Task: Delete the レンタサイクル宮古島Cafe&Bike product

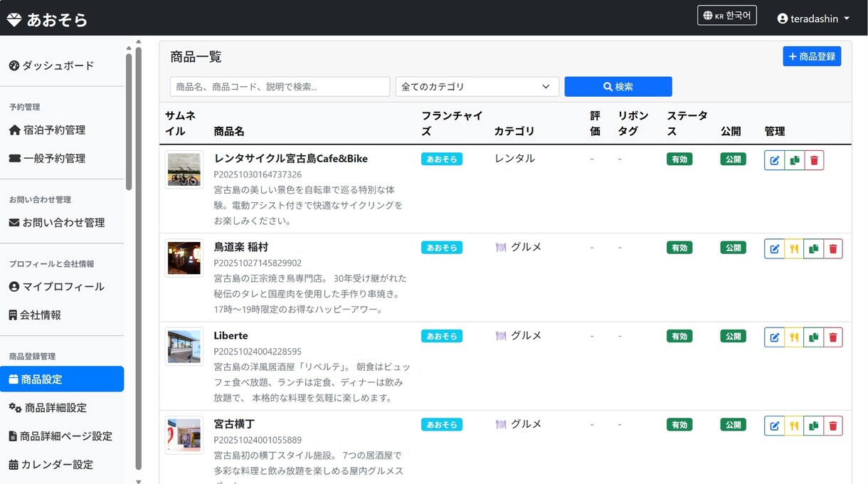Action: [815, 160]
